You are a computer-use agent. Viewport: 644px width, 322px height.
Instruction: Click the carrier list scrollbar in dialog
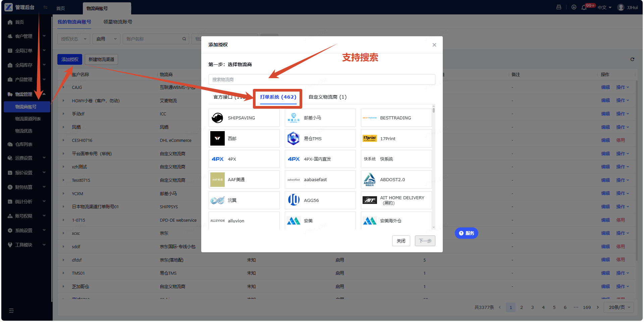pyautogui.click(x=434, y=110)
